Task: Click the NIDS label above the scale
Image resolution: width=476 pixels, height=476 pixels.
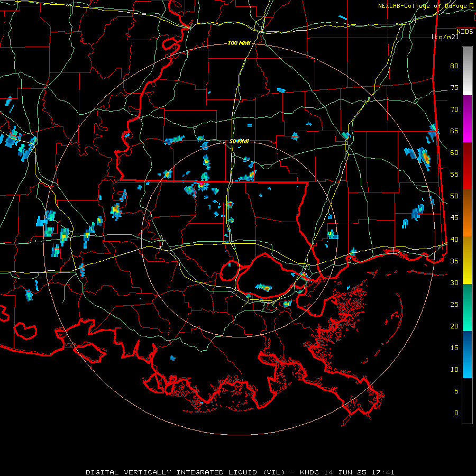Action: [x=464, y=32]
